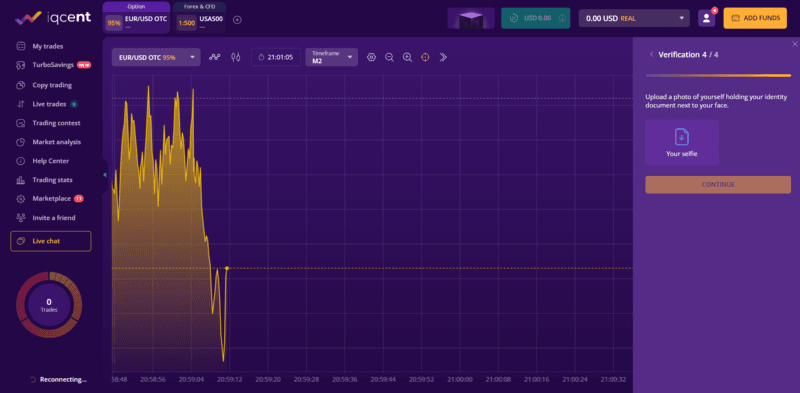Image resolution: width=800 pixels, height=393 pixels.
Task: Click the TurboSavings piggy bank icon
Action: click(x=21, y=65)
